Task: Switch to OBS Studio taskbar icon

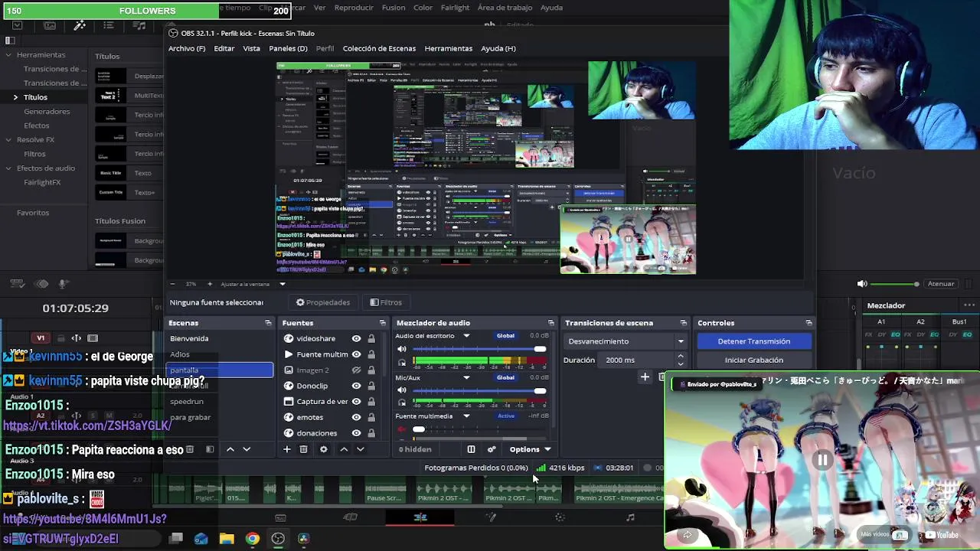Action: [278, 539]
